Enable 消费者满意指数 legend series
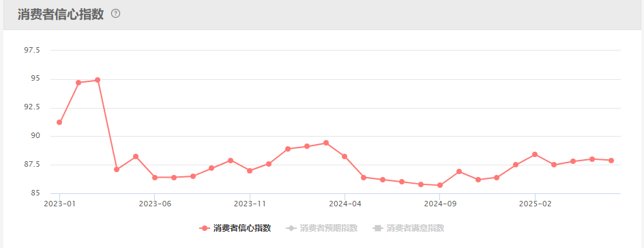The height and width of the screenshot is (248, 644). click(408, 228)
